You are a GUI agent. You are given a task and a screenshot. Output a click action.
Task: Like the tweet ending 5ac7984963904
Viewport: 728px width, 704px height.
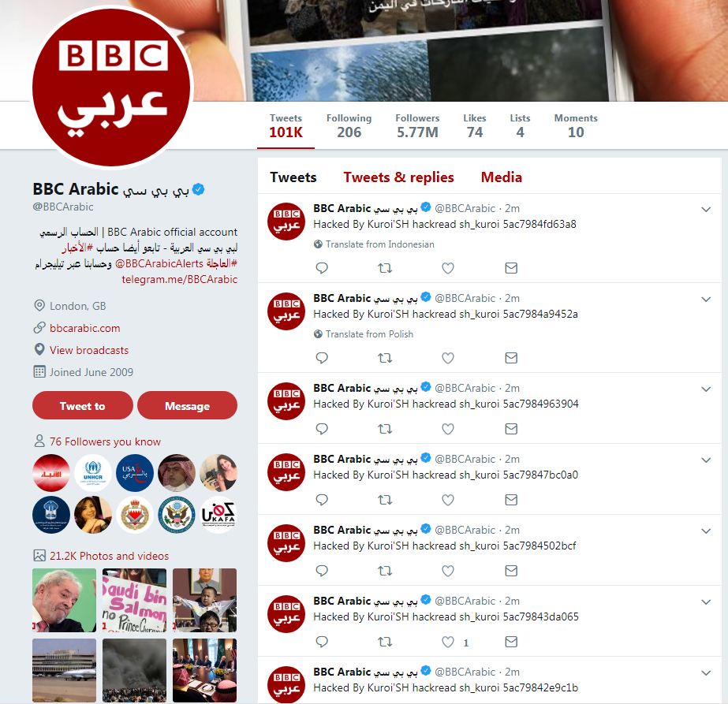447,429
